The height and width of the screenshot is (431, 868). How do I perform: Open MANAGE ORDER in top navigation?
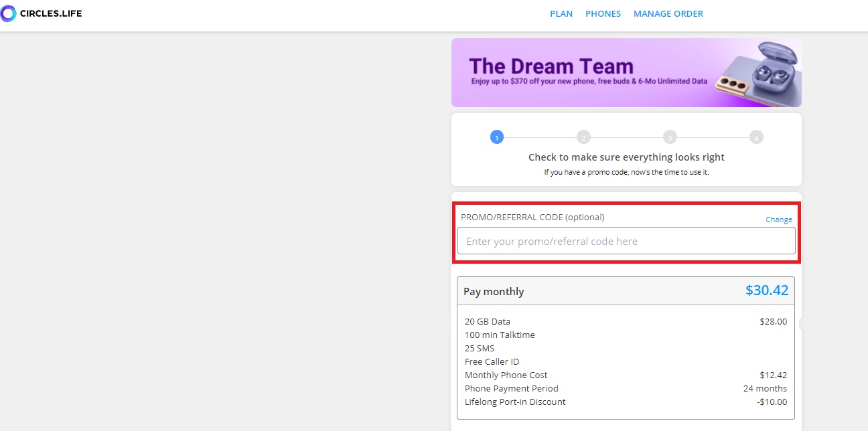(668, 13)
